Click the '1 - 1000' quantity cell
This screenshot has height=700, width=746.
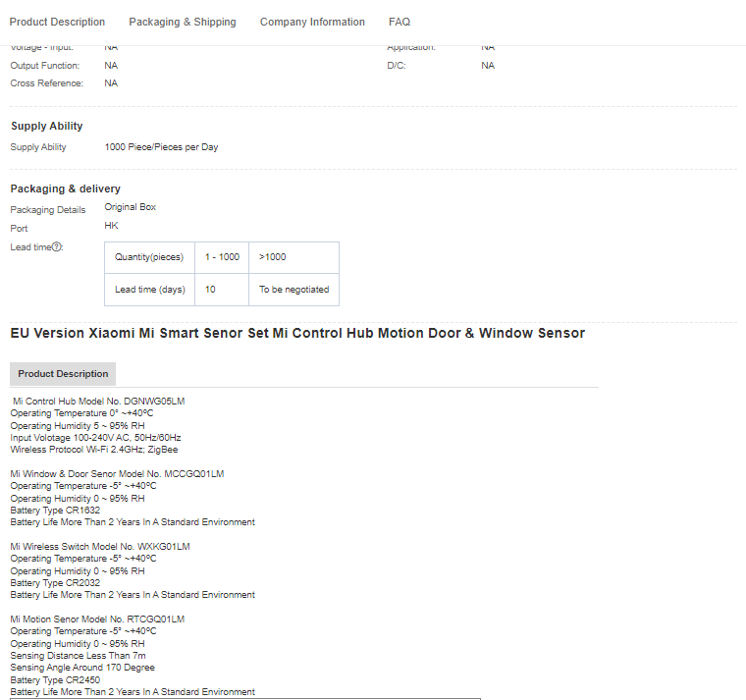(222, 257)
